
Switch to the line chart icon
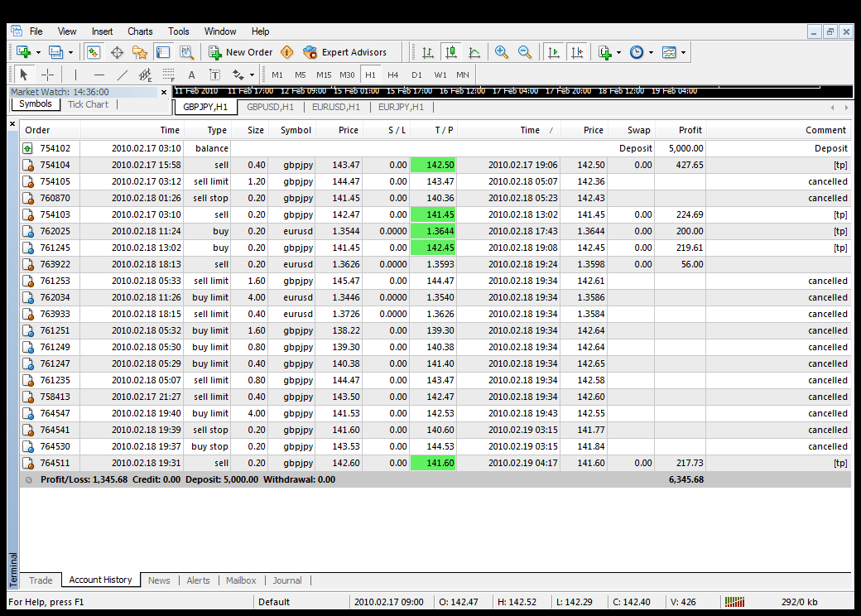point(474,52)
